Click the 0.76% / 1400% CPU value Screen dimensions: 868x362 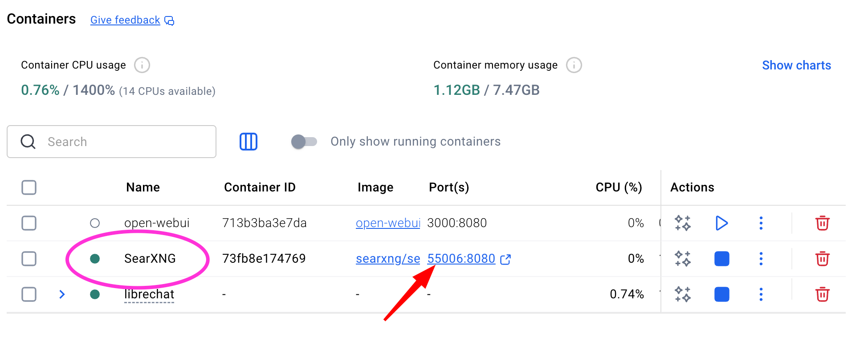tap(68, 90)
